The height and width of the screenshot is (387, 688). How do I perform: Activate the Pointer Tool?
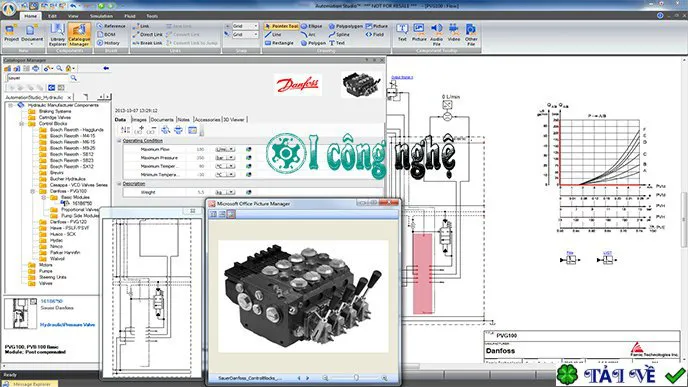pos(281,26)
